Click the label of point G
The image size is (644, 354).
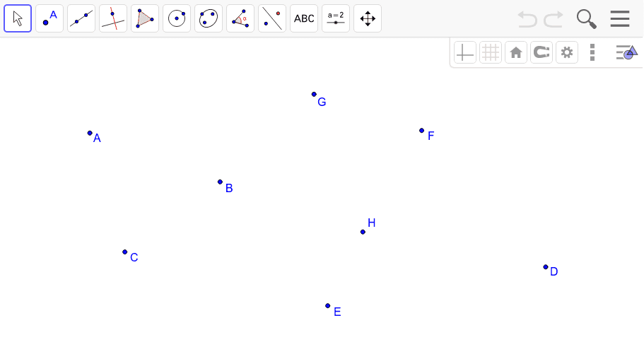pyautogui.click(x=322, y=102)
